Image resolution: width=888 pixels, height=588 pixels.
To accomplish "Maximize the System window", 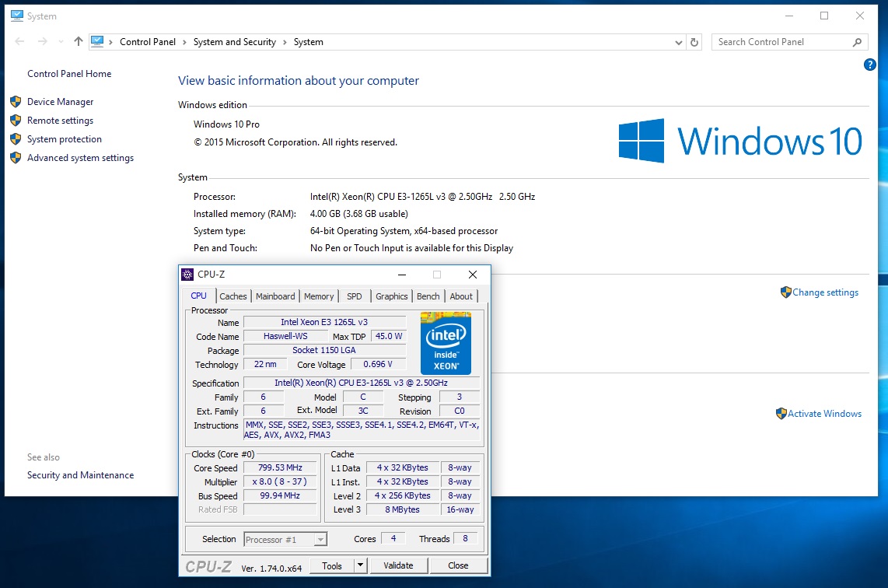I will [824, 16].
